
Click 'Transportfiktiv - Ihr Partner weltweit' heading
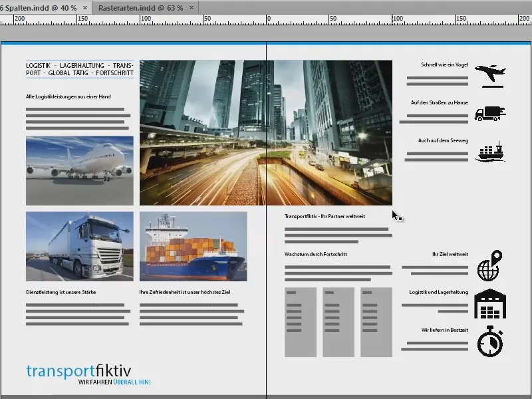[325, 216]
